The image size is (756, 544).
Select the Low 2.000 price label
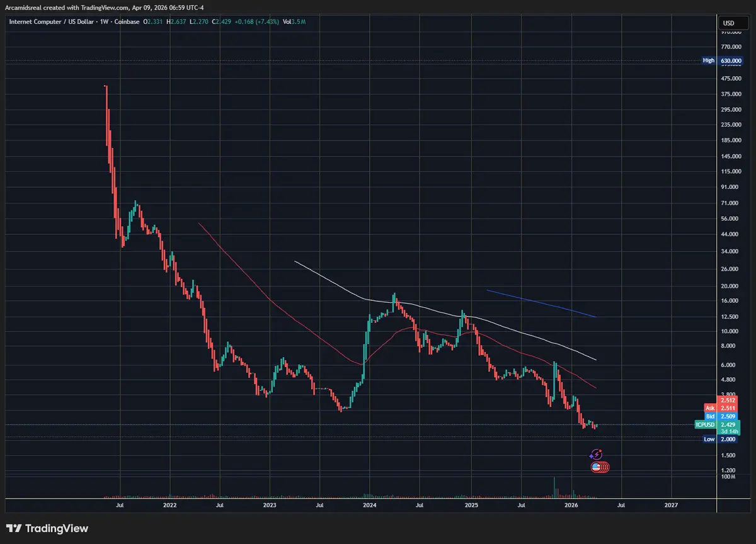coord(721,439)
